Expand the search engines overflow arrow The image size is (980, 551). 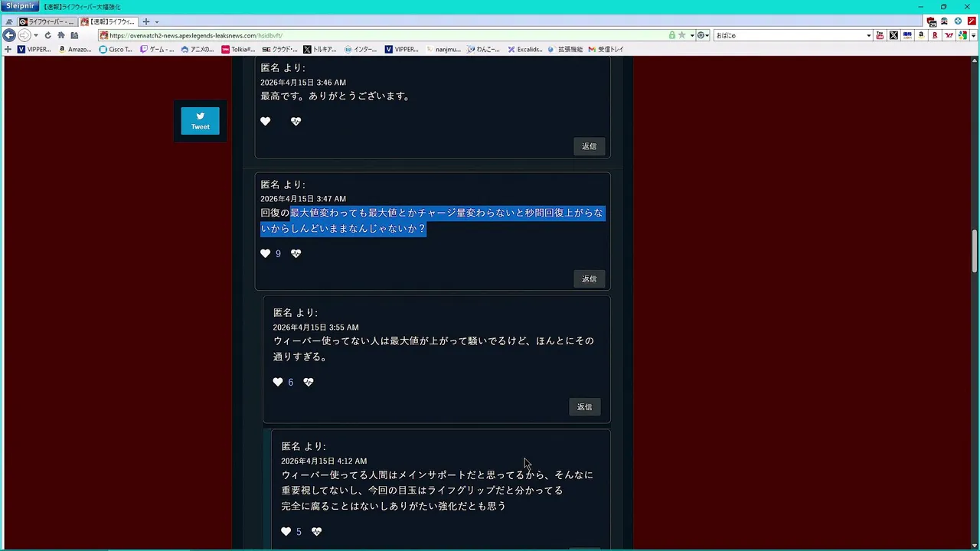pyautogui.click(x=974, y=35)
